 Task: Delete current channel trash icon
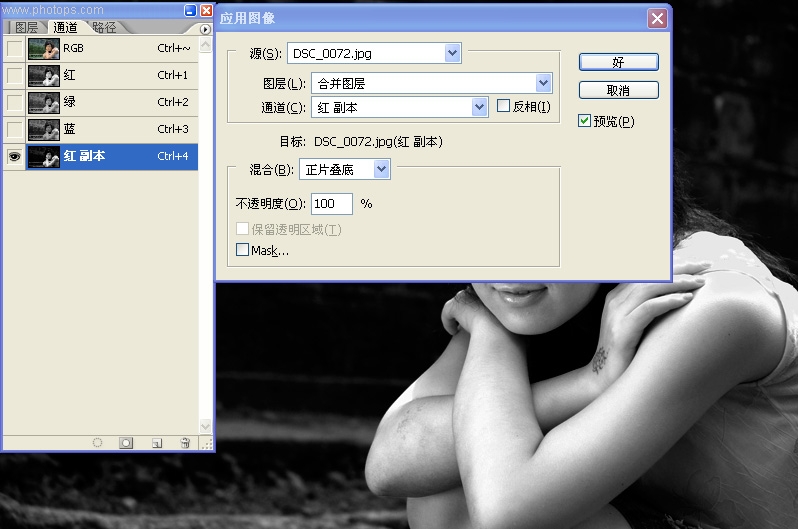pyautogui.click(x=185, y=443)
